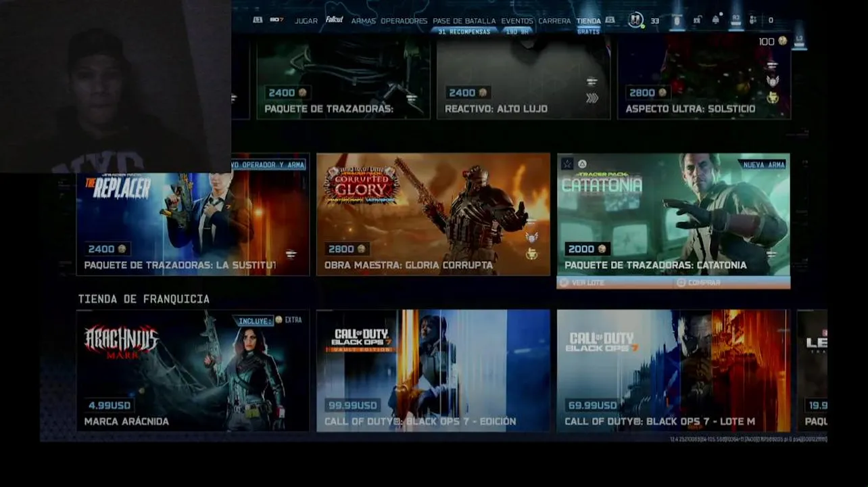Click the 2400 price on La Sustituta
The height and width of the screenshot is (487, 868).
coord(107,249)
